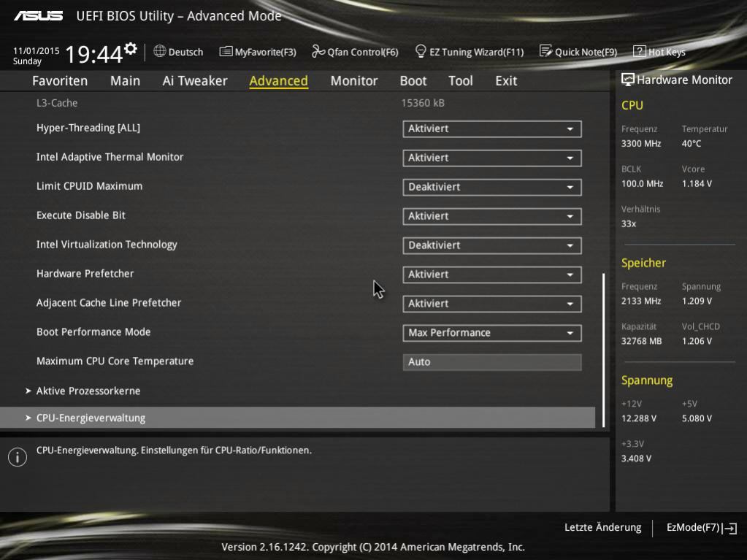Click the BCLK value 100.0 MHz
This screenshot has width=747, height=560.
(642, 183)
